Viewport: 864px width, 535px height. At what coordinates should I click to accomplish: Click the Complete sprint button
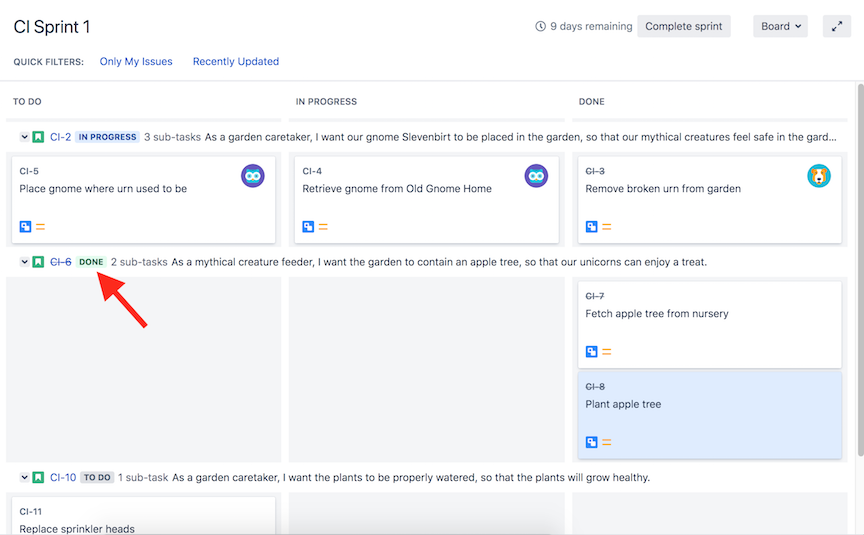point(684,26)
